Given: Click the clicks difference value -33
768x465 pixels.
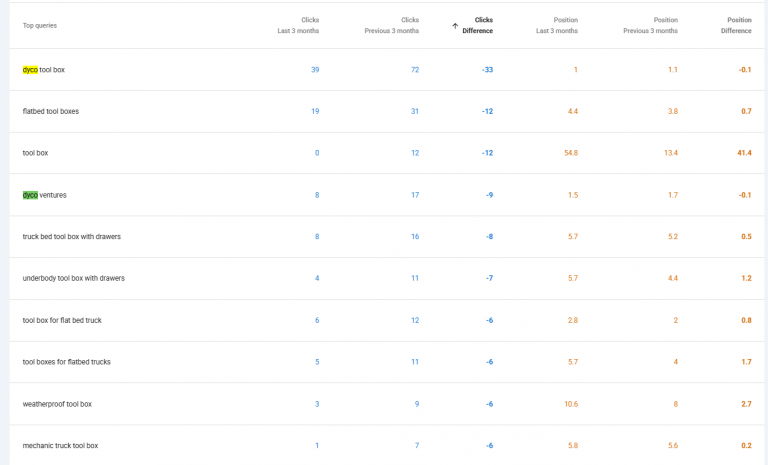Looking at the screenshot, I should point(487,70).
